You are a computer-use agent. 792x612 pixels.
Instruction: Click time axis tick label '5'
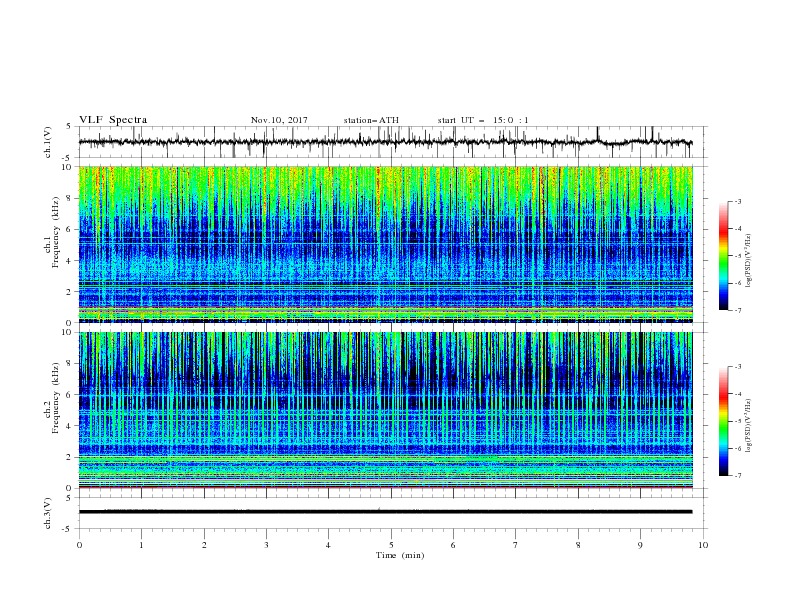pos(391,545)
